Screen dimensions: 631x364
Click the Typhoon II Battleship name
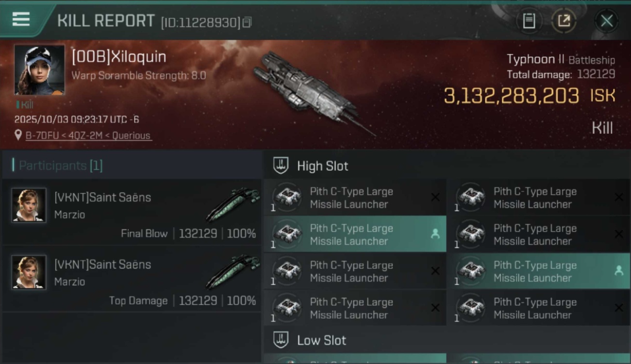(560, 60)
